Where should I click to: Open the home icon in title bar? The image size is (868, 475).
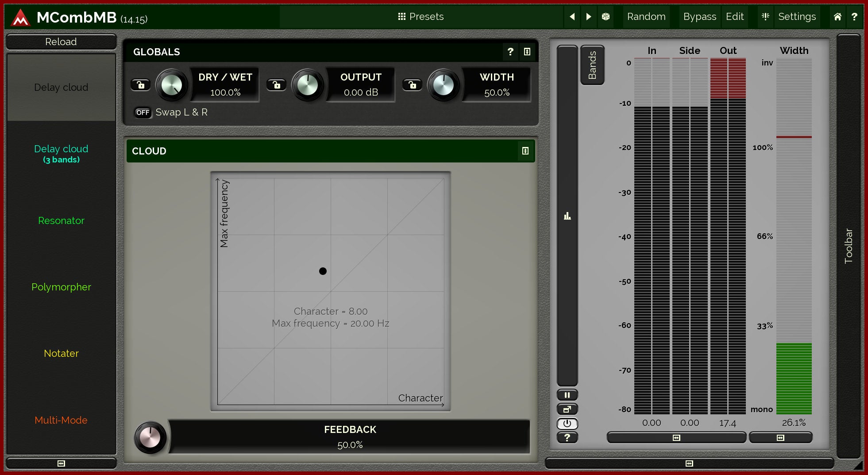pyautogui.click(x=837, y=17)
